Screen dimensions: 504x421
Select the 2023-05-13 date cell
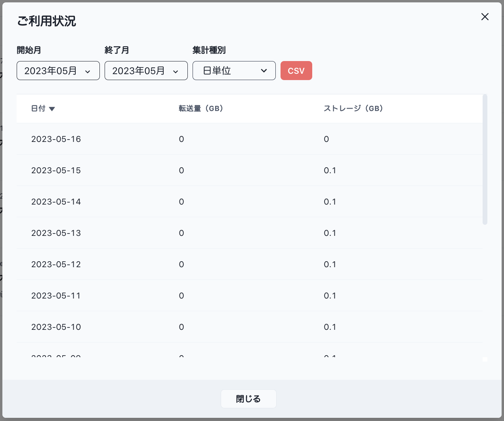pos(56,233)
